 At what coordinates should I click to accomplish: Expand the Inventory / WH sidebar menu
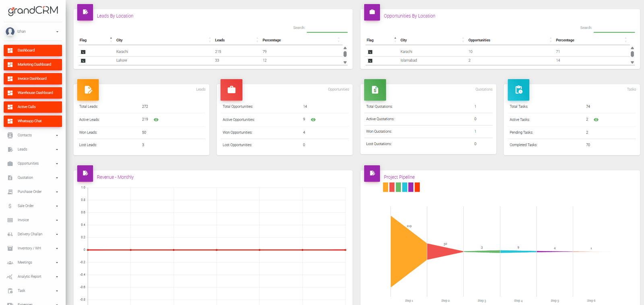33,248
